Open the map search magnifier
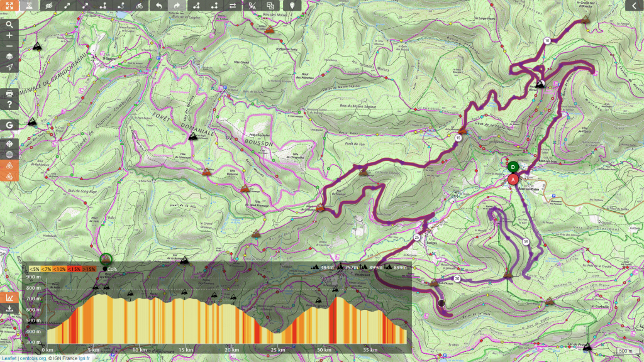 point(9,25)
